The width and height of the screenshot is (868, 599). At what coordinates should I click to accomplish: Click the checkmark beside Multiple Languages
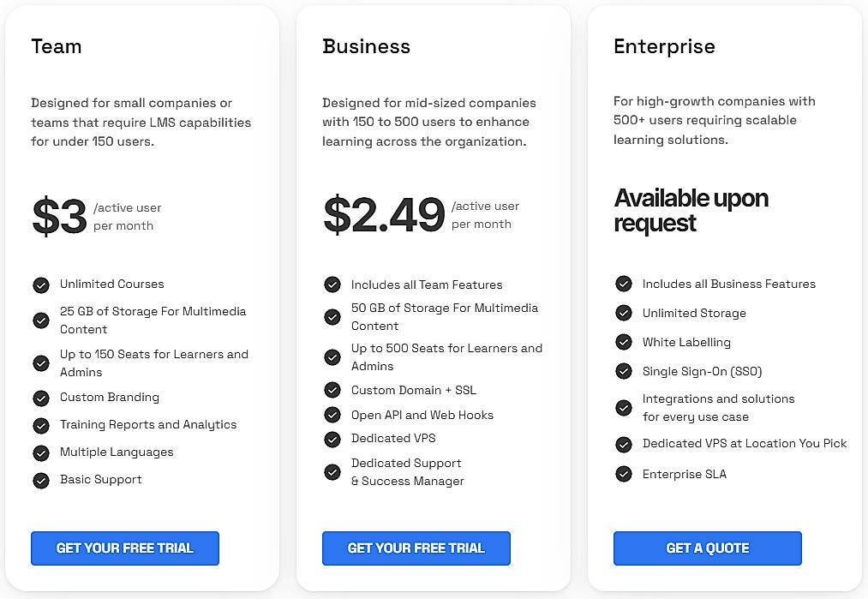[x=41, y=452]
